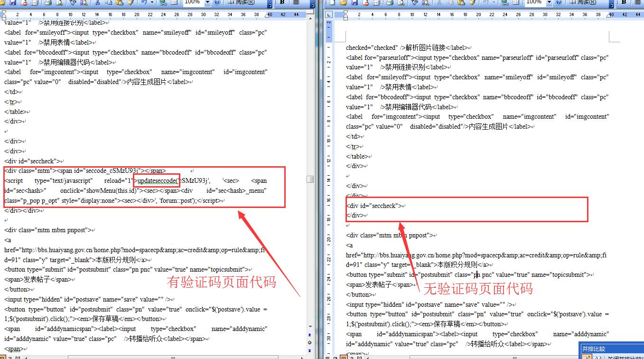
Task: Expand the zoom 100% dropdown in right window
Action: [x=550, y=2]
